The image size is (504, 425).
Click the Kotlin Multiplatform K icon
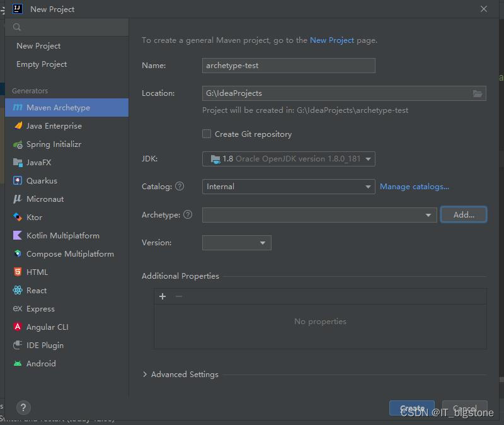pos(18,235)
